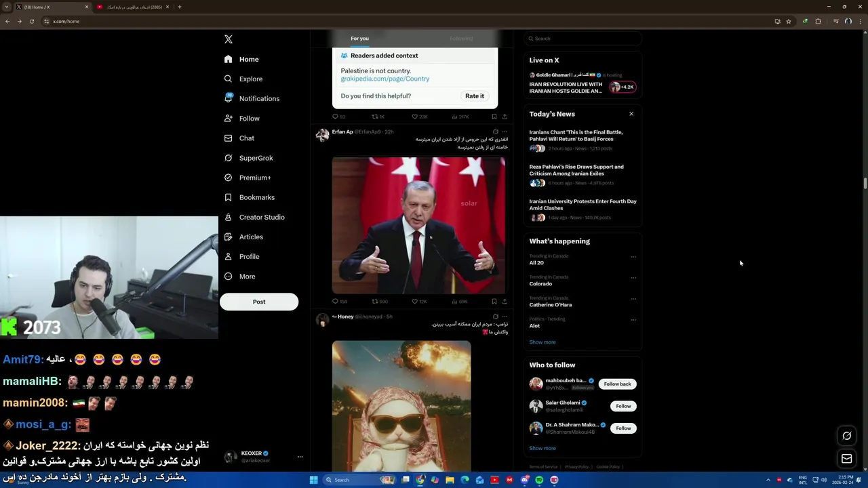This screenshot has width=868, height=488.
Task: Open more options on Honey post
Action: (x=505, y=317)
